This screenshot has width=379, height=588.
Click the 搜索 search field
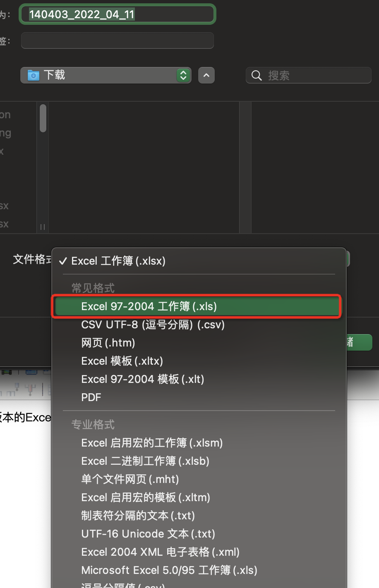coord(309,75)
